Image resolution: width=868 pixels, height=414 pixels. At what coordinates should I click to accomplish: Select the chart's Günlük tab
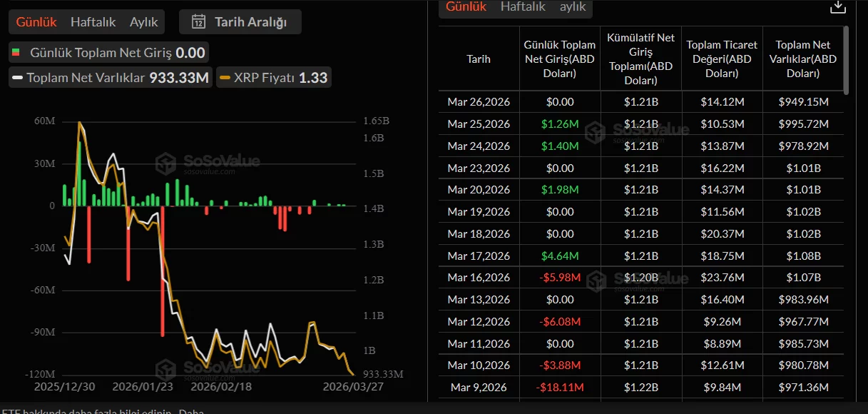click(x=36, y=22)
